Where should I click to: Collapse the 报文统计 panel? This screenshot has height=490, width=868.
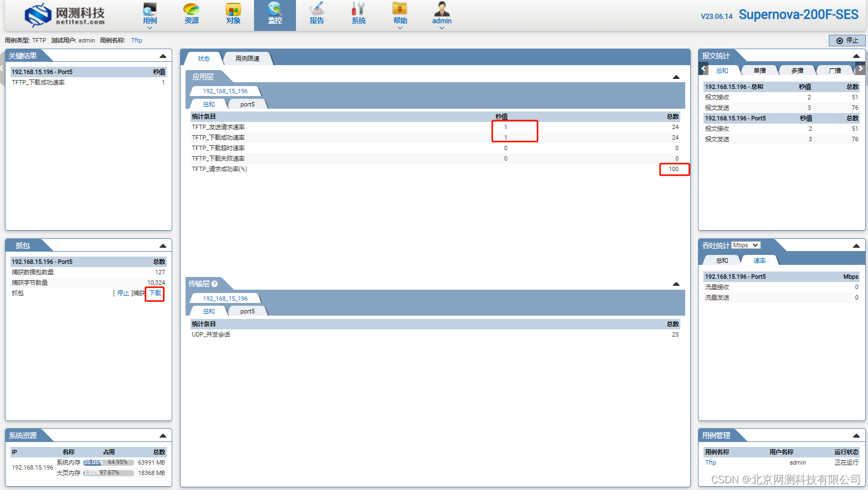pyautogui.click(x=856, y=56)
